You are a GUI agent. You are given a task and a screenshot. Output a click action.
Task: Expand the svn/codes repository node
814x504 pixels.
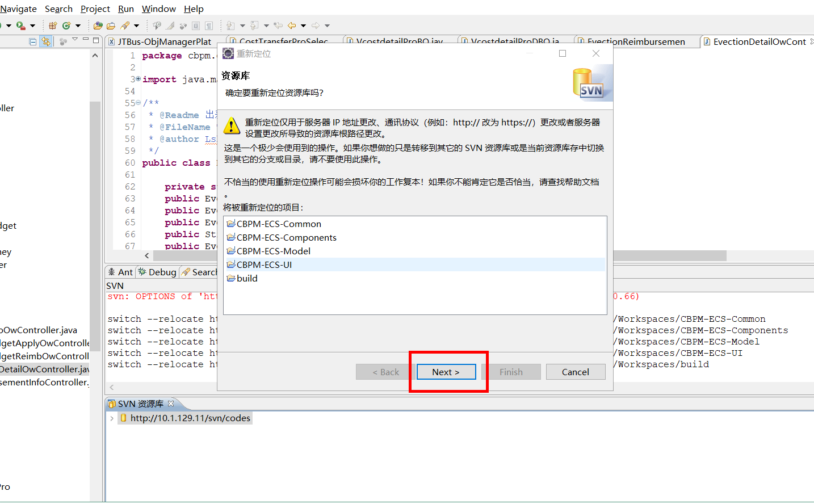[x=112, y=418]
